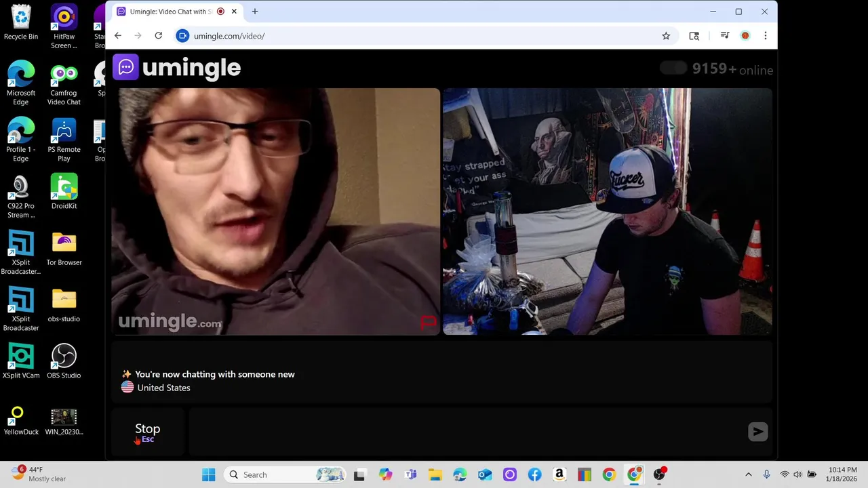Image resolution: width=868 pixels, height=488 pixels.
Task: Open the Windows Start menu
Action: click(x=208, y=474)
